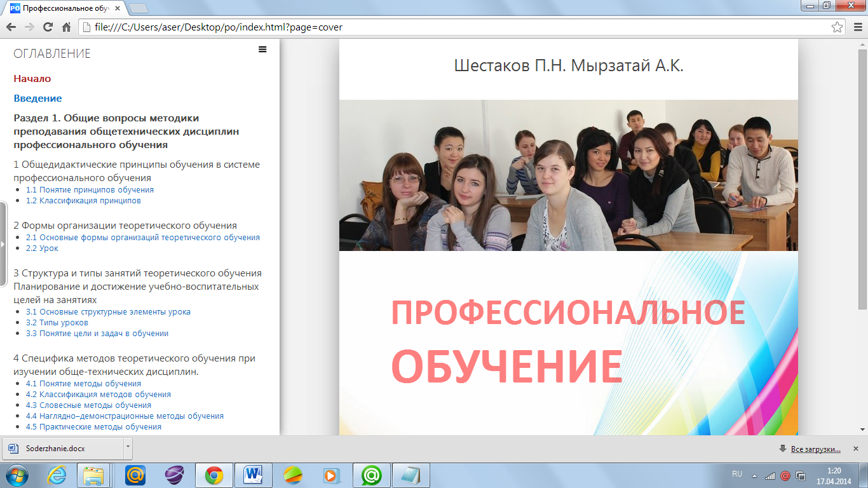The height and width of the screenshot is (488, 868).
Task: Open the new tab button
Action: pyautogui.click(x=139, y=8)
